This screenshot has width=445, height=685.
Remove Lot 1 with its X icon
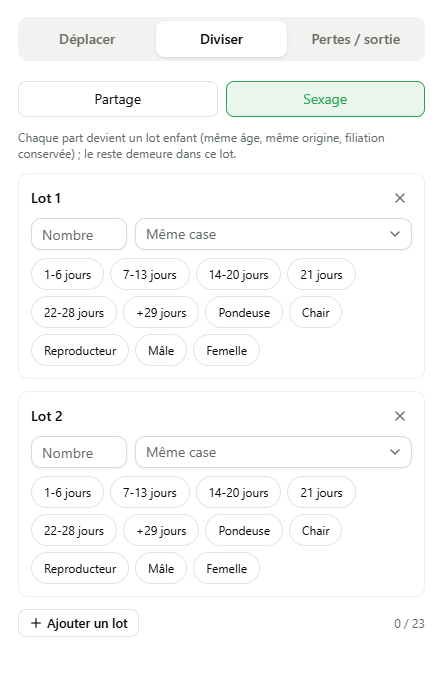[400, 198]
